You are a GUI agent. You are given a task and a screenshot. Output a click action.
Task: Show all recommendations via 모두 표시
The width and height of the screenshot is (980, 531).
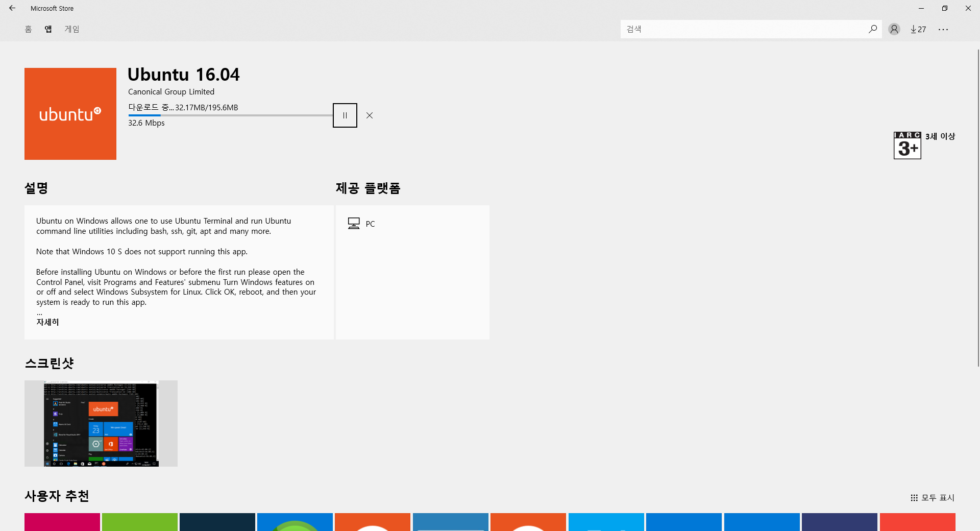point(933,497)
